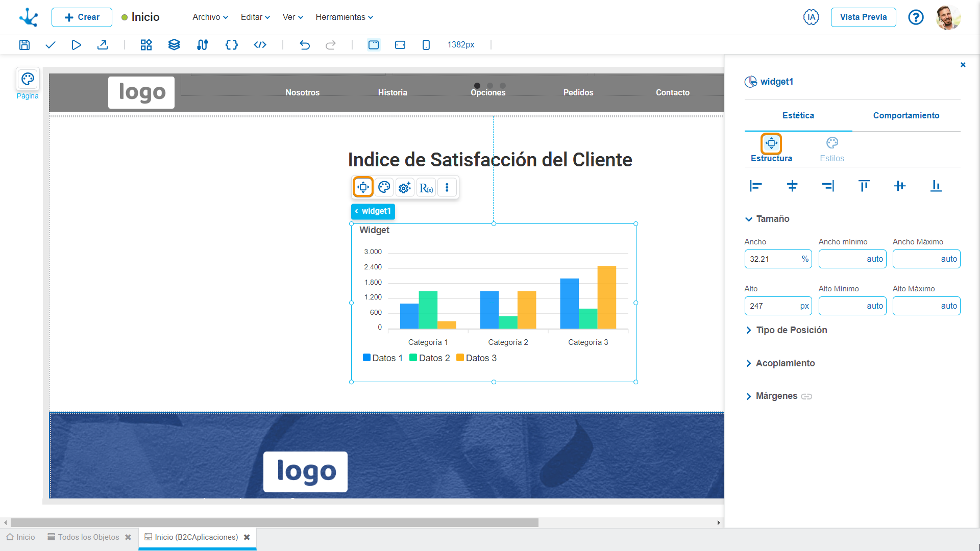Open the help question mark icon
Viewport: 980px width, 551px height.
pos(916,17)
